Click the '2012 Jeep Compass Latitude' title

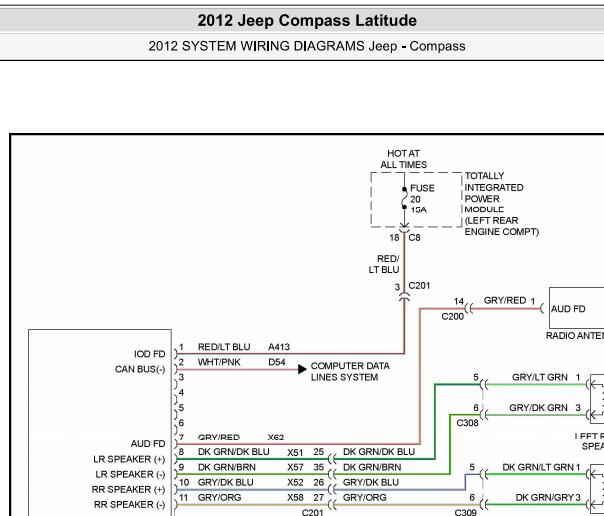(x=307, y=20)
